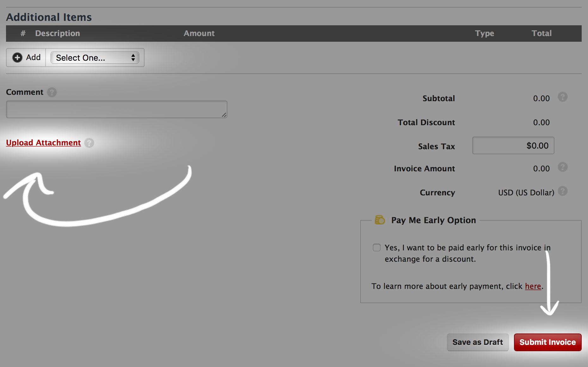
Task: Click the Type column header
Action: pos(485,33)
